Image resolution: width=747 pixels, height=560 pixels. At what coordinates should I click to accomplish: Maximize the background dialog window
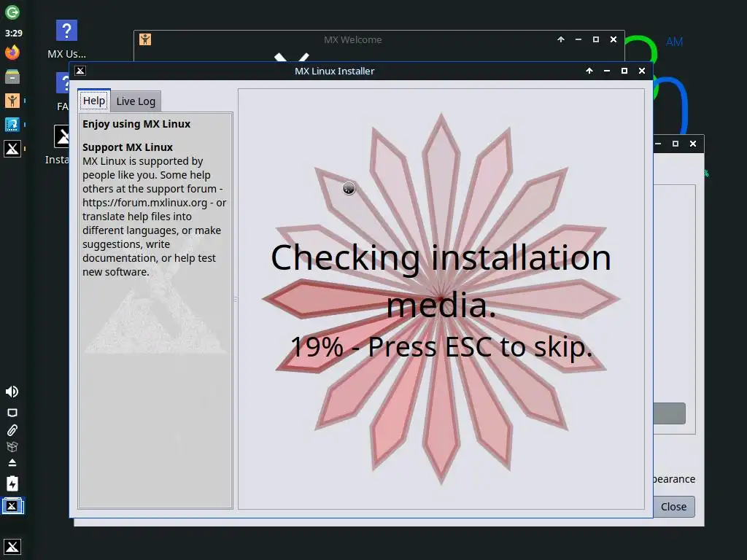(676, 144)
